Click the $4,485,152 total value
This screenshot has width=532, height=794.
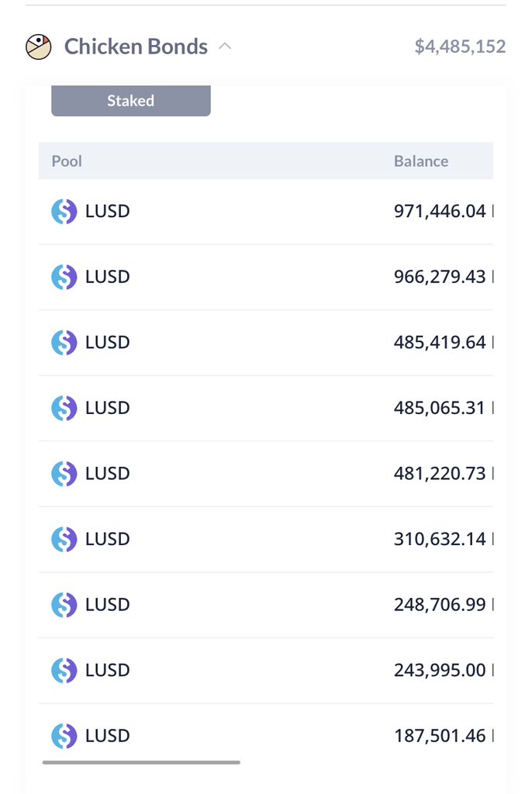[x=460, y=47]
